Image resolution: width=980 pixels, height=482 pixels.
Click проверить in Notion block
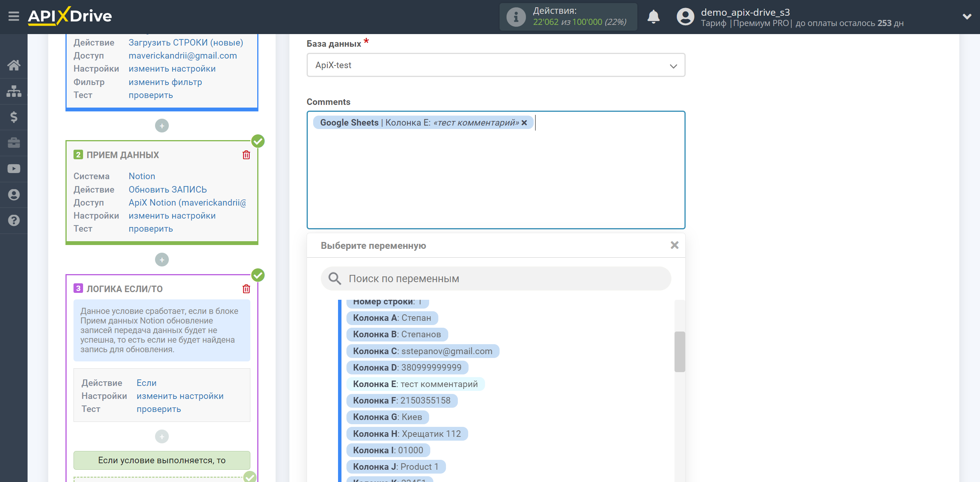(x=150, y=229)
